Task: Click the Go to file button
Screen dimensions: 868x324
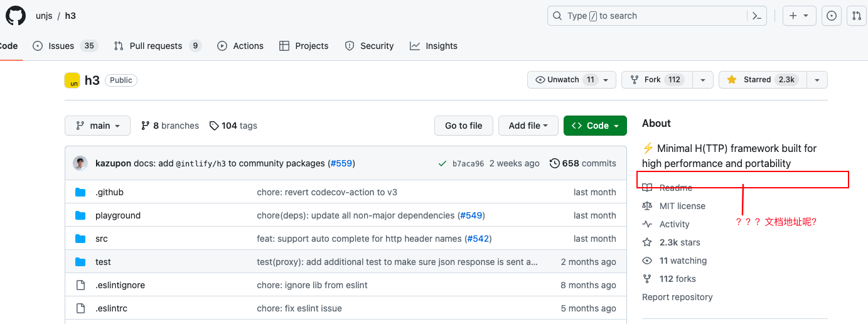Action: pos(463,126)
